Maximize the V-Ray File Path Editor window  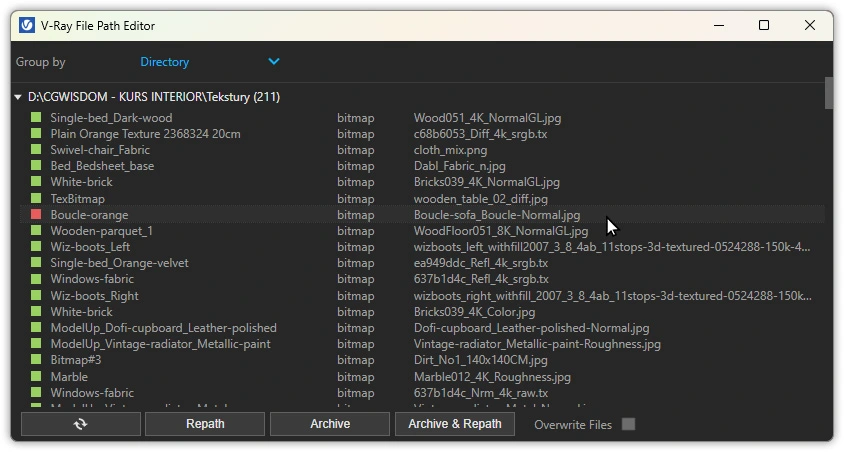click(x=764, y=25)
